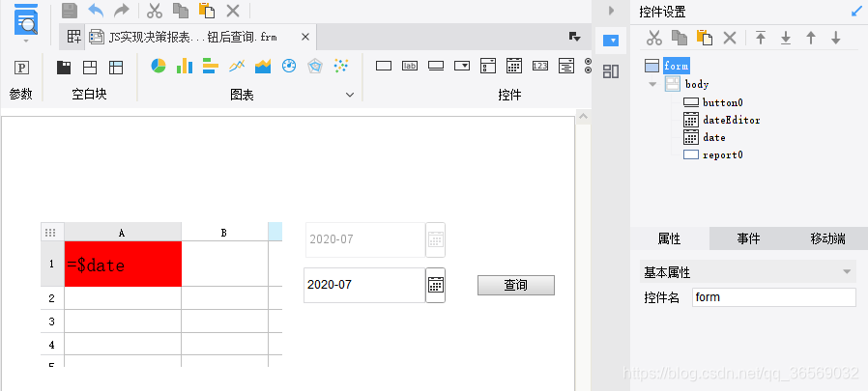Switch to the 属性 tab

[669, 238]
